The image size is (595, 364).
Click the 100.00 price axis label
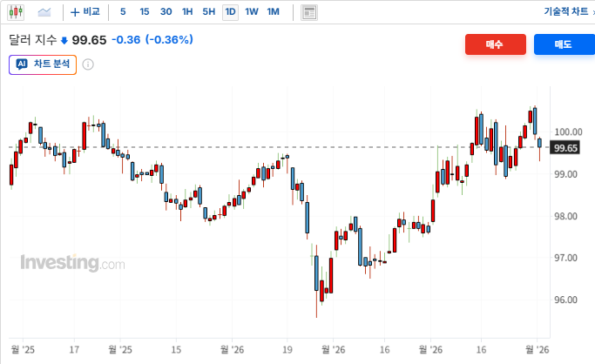[x=568, y=132]
